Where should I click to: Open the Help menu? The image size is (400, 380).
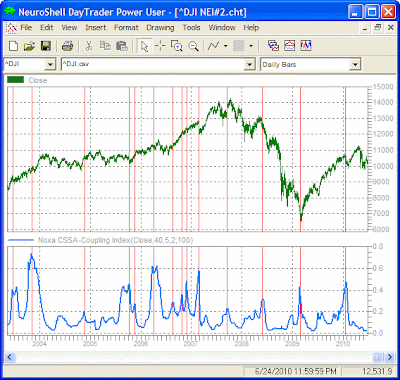251,28
